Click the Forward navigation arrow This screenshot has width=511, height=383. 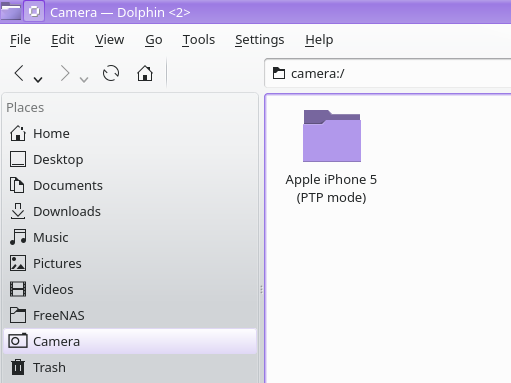[x=65, y=73]
